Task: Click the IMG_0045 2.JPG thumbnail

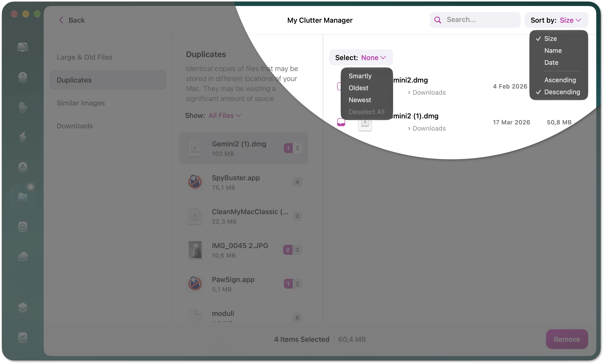Action: click(195, 250)
